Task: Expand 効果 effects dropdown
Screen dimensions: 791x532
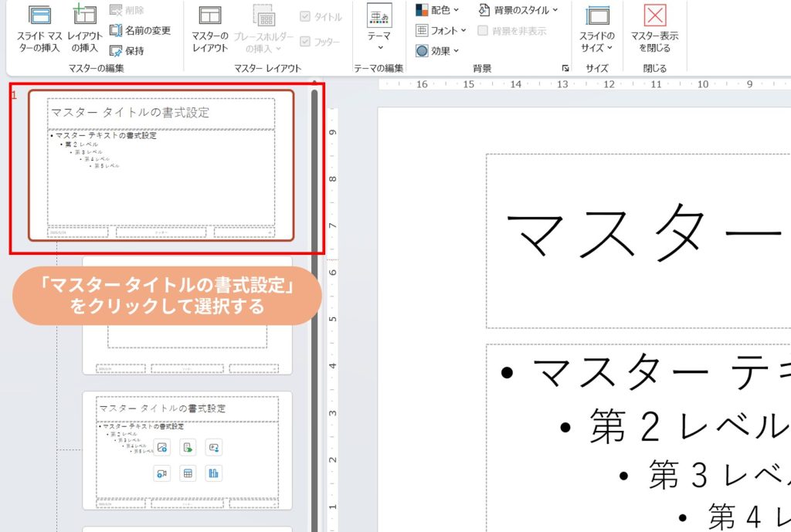Action: 437,51
